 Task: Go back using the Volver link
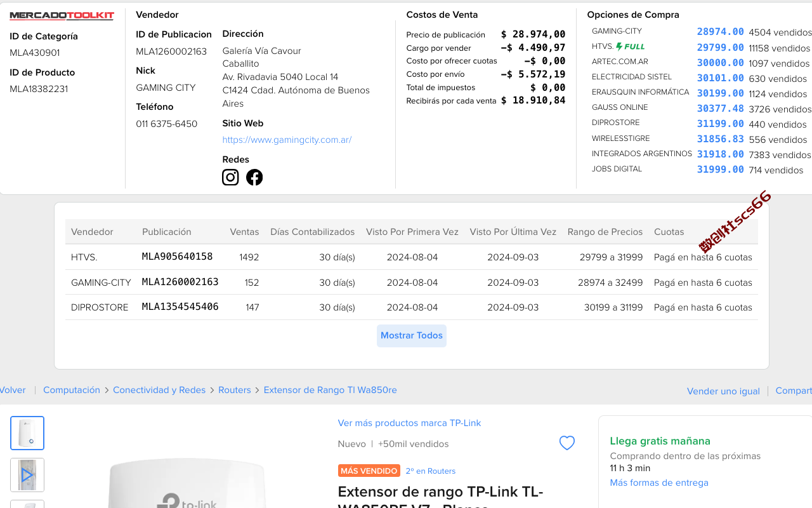pyautogui.click(x=13, y=390)
